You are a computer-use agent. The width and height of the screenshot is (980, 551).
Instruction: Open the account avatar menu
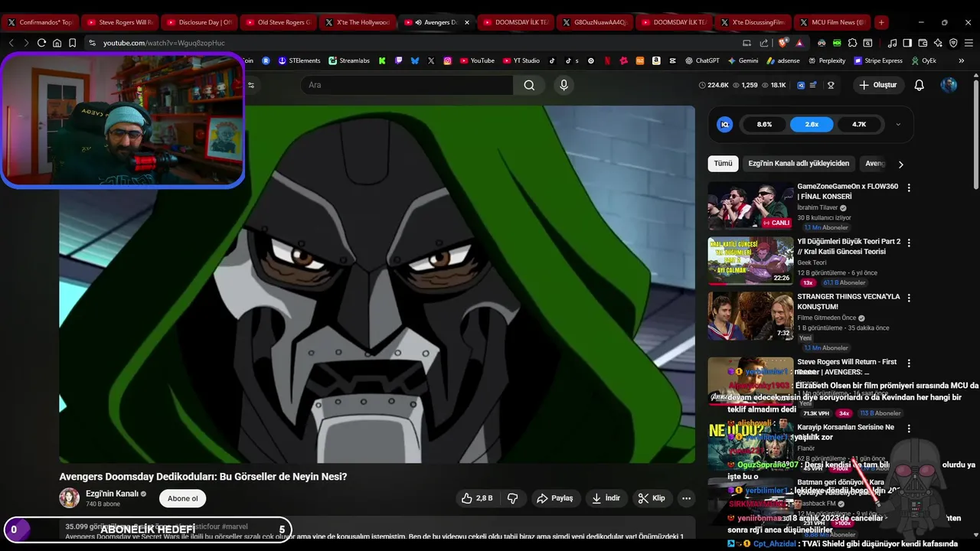click(x=949, y=85)
